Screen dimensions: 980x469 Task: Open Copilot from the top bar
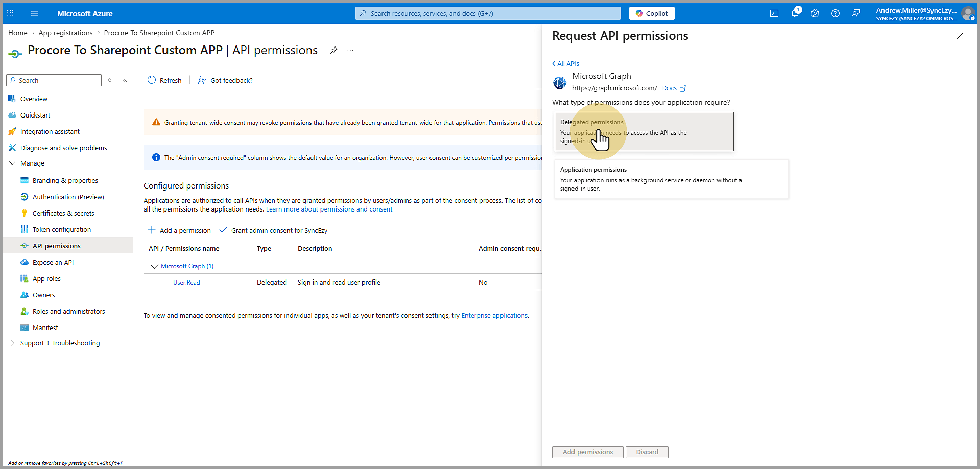point(652,13)
